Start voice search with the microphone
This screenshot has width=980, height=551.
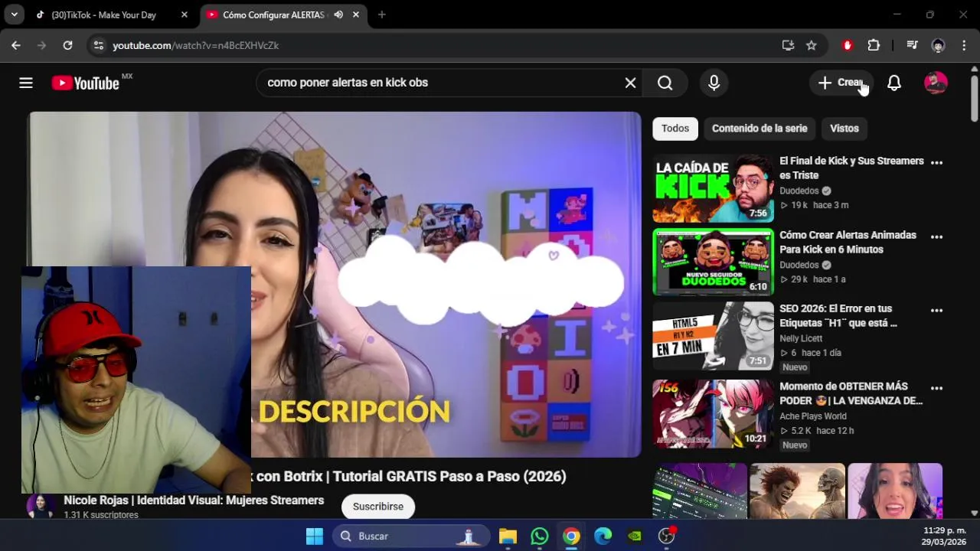click(714, 83)
